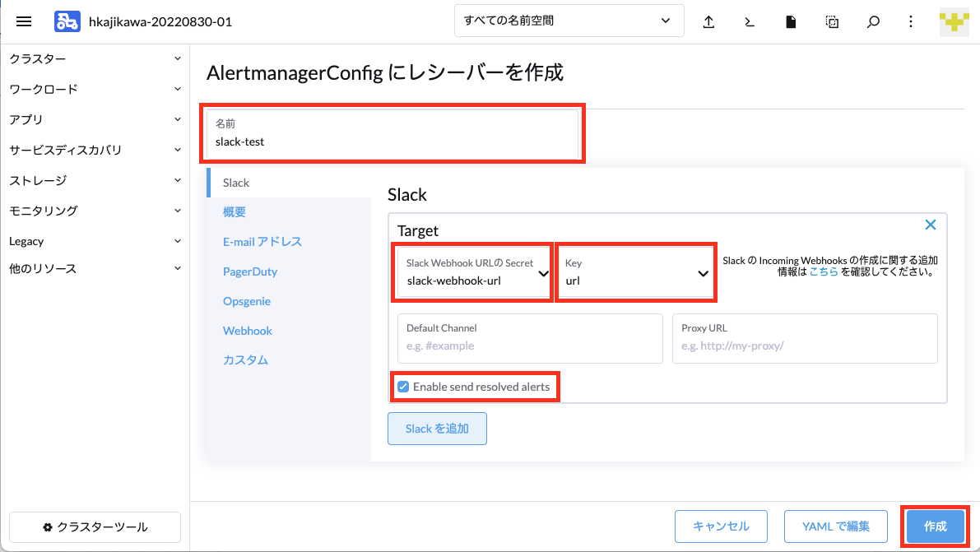Expand the サービスディスカバリ sidebar section

(x=95, y=150)
